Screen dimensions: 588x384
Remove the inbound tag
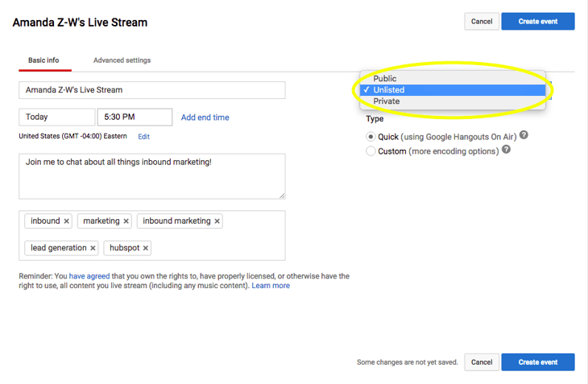point(67,221)
